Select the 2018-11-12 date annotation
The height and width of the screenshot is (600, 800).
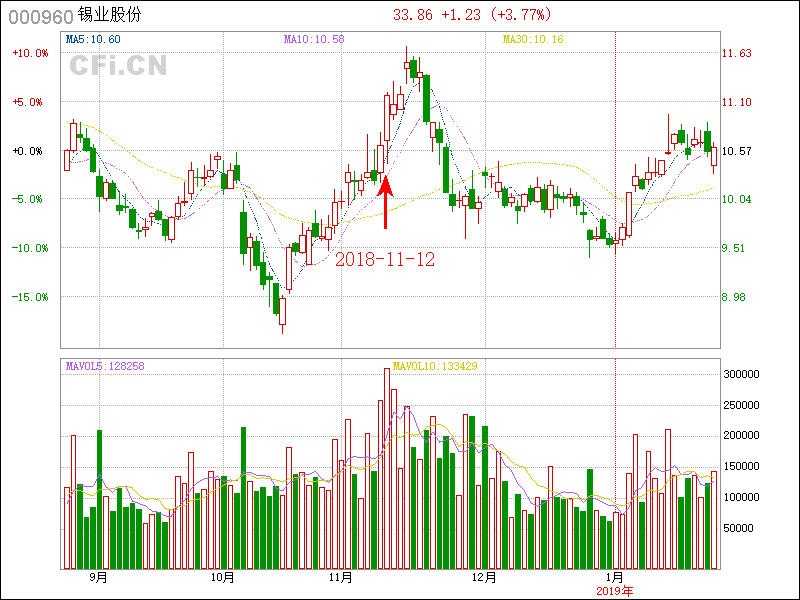385,259
